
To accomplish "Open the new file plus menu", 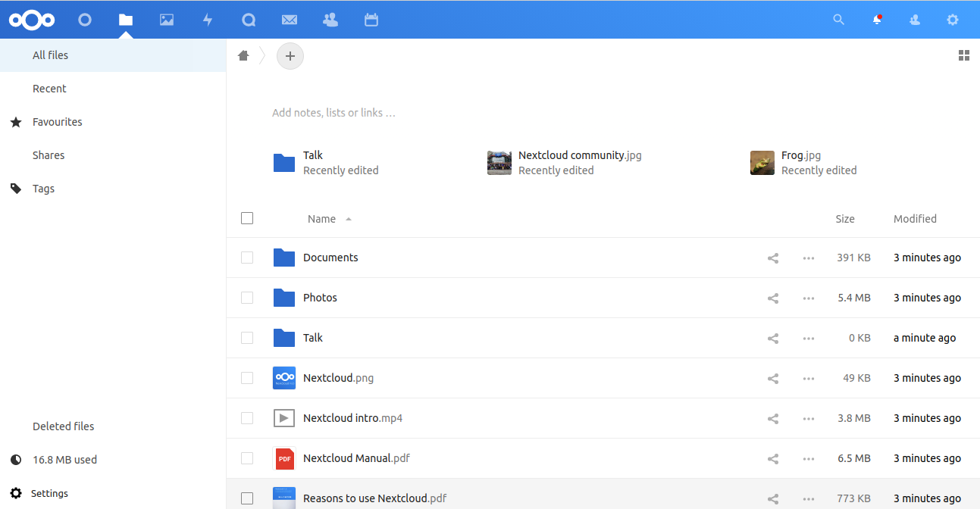I will [x=290, y=56].
